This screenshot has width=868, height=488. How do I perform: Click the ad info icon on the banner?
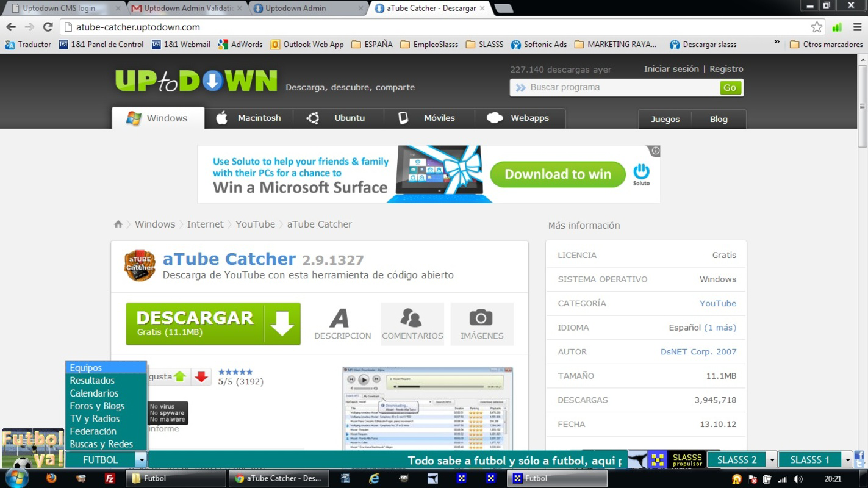(655, 151)
